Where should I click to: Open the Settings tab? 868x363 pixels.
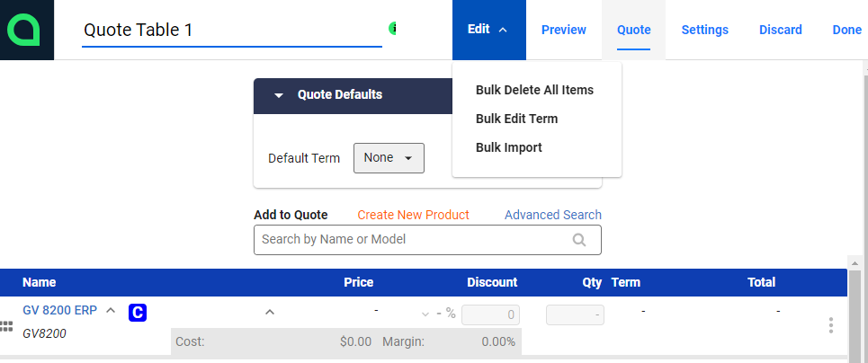pos(704,30)
